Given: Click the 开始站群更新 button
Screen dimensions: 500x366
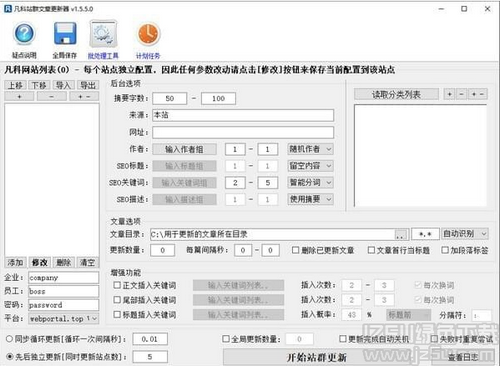Looking at the screenshot, I should coord(317,357).
